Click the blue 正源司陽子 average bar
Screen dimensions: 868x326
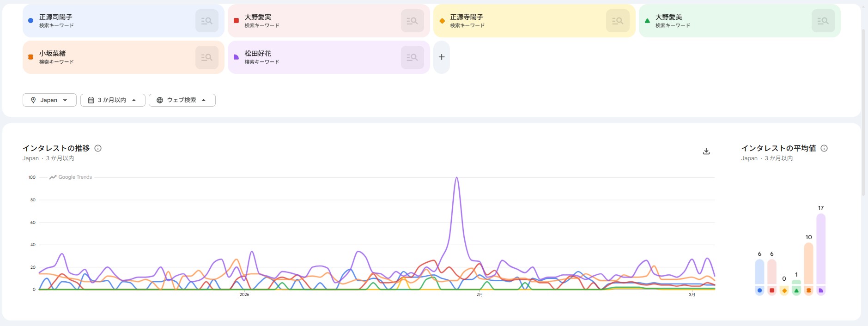(x=759, y=272)
